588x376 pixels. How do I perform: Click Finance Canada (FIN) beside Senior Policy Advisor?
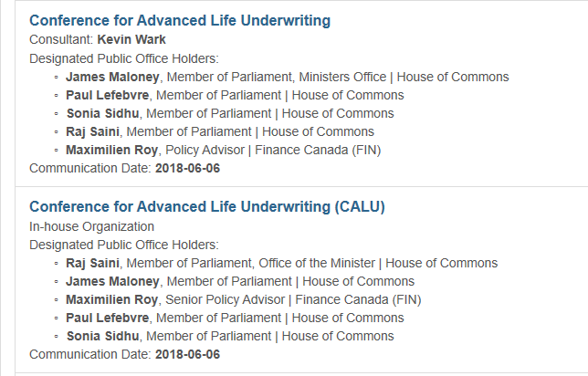[359, 300]
